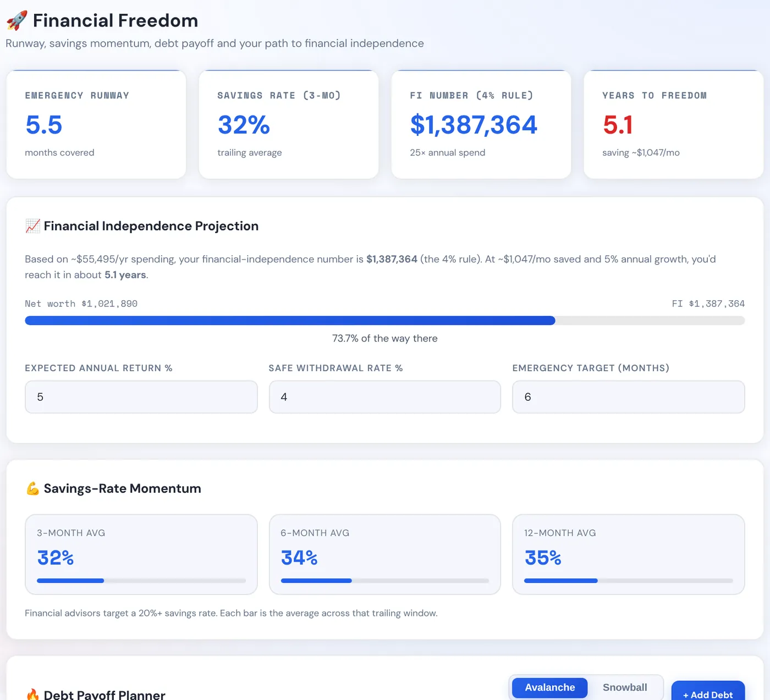The height and width of the screenshot is (700, 770).
Task: Click the large $1,387,364 FI Number value
Action: coord(474,125)
